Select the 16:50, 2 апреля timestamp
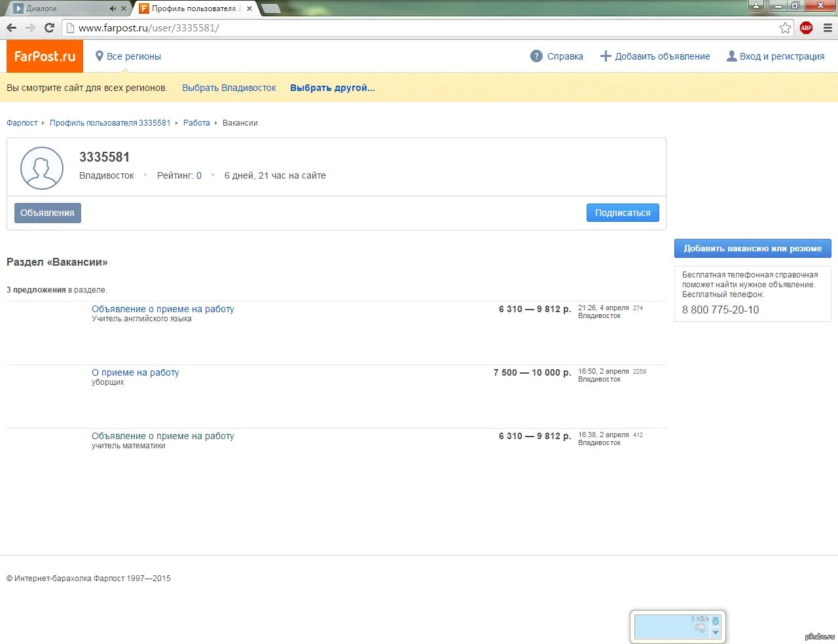838x644 pixels. 604,371
